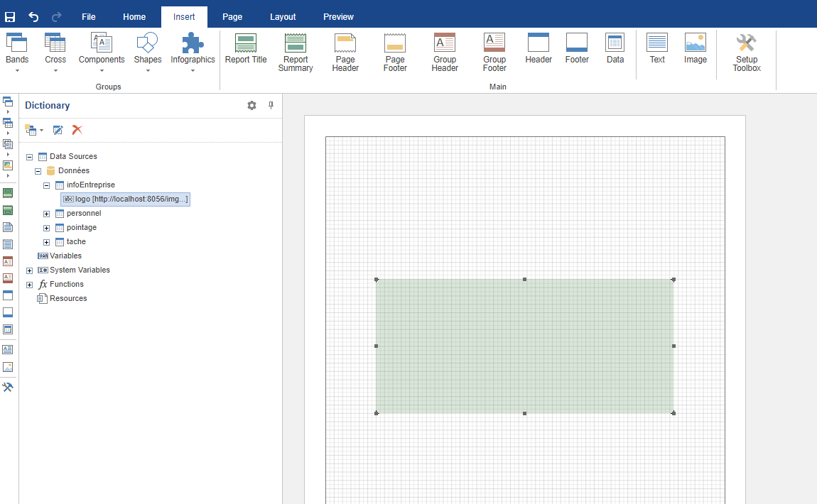
Task: Switch to the Layout tab
Action: tap(283, 16)
